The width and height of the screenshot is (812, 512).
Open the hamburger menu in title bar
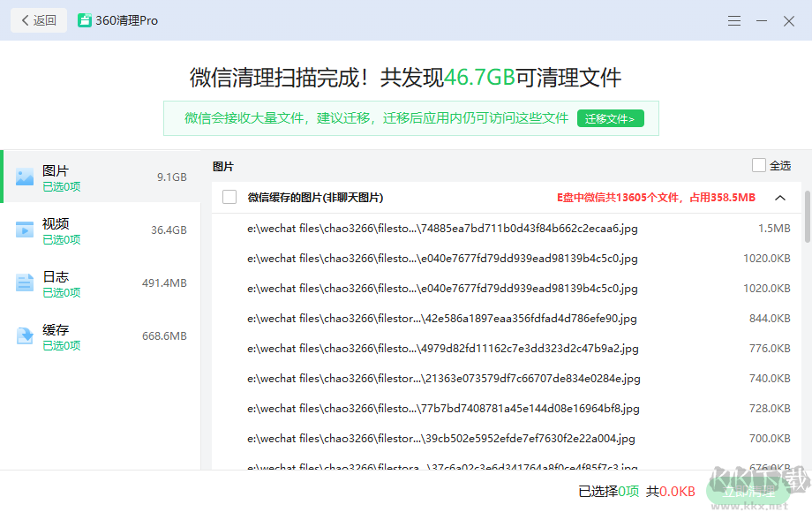[x=734, y=20]
